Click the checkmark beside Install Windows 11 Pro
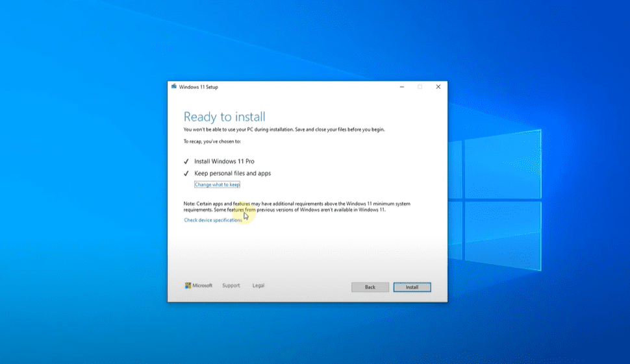Screen dimensions: 630x364 186,162
